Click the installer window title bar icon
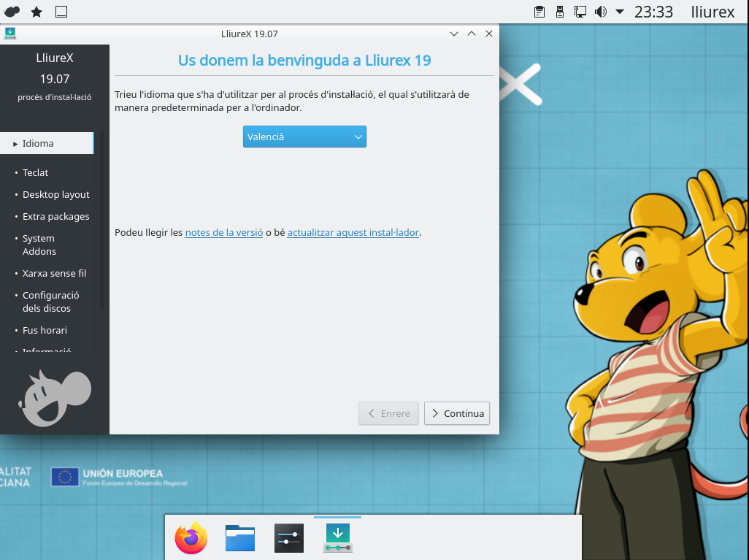749x560 pixels. [10, 34]
